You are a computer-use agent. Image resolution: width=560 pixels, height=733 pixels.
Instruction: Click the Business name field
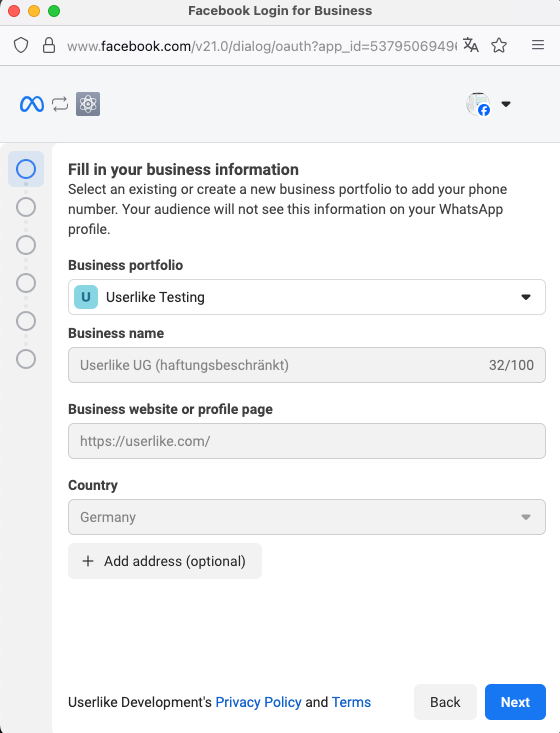tap(307, 365)
